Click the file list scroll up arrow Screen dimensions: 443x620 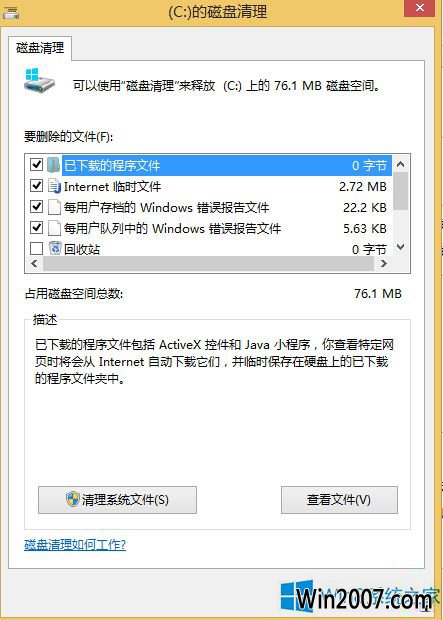click(400, 164)
